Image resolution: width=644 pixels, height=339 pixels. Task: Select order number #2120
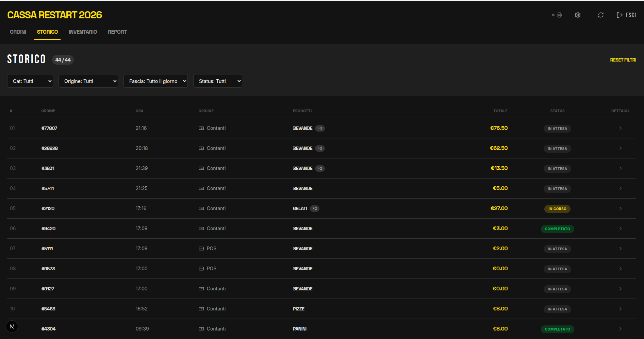[x=48, y=208]
